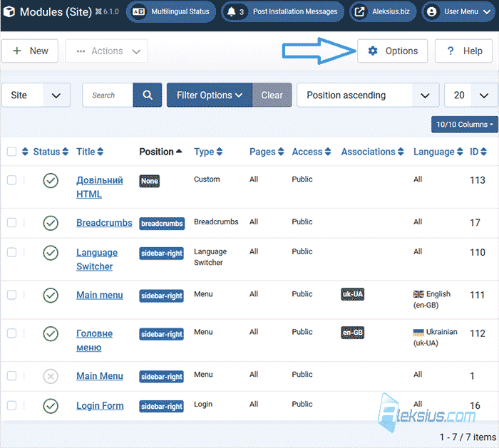
Task: Sort table by Associations column
Action: (372, 152)
